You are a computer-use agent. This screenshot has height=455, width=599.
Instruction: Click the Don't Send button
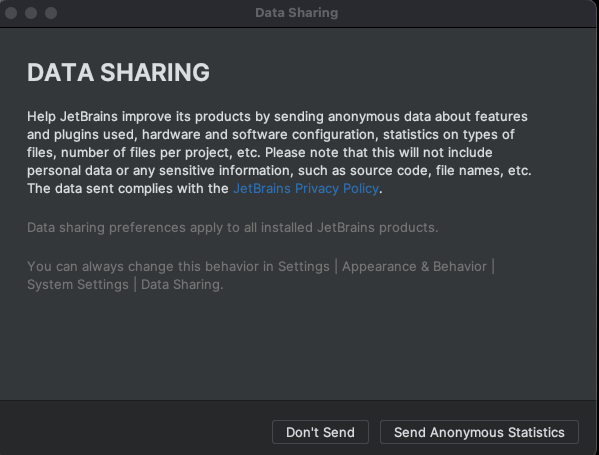[x=320, y=432]
